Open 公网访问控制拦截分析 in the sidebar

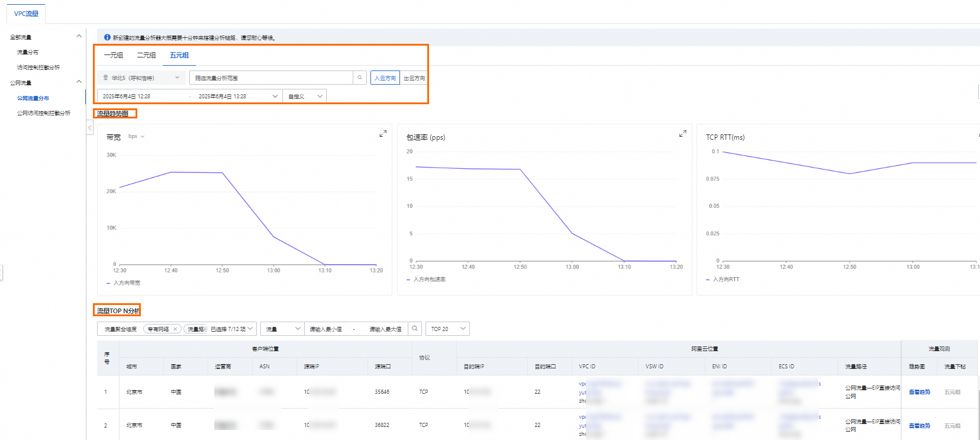44,113
